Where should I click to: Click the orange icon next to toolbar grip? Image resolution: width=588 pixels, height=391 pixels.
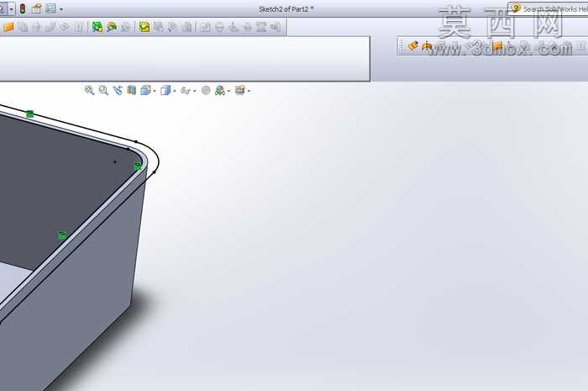pos(412,46)
